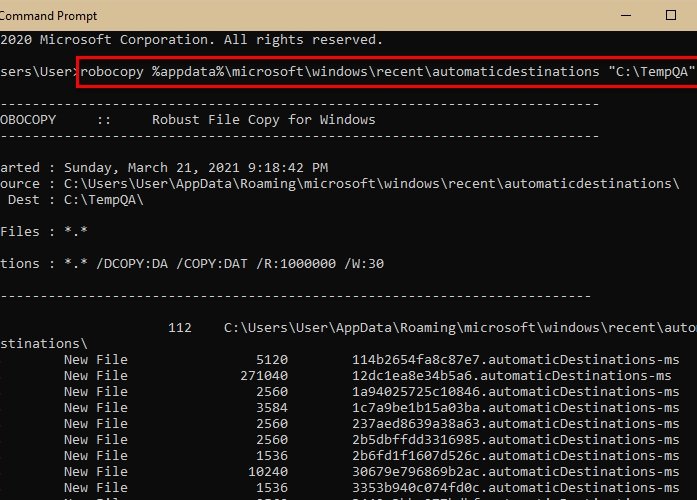
Task: Click the file size 5120
Action: click(x=272, y=360)
